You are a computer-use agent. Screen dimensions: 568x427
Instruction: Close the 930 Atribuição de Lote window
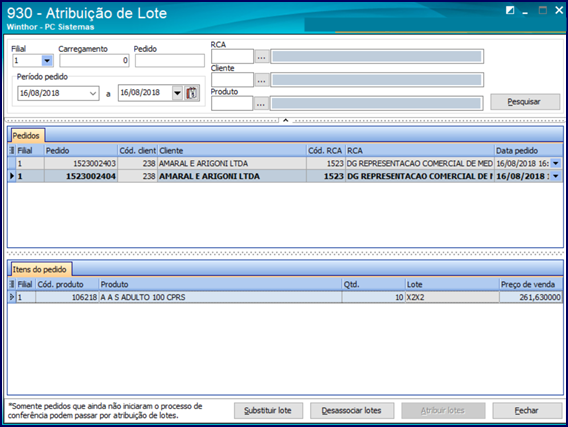tap(559, 10)
